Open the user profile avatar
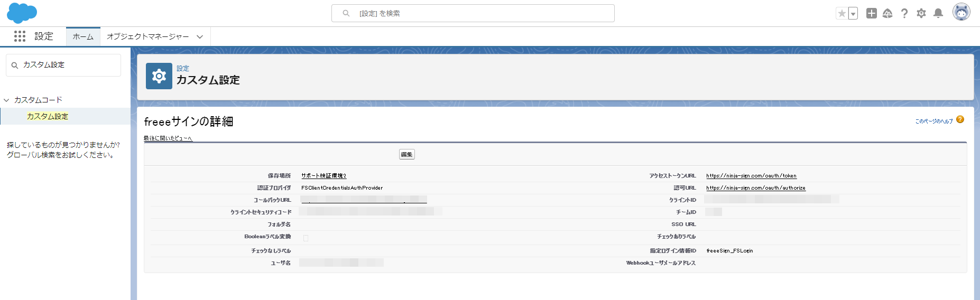This screenshot has height=300, width=980. tap(961, 12)
